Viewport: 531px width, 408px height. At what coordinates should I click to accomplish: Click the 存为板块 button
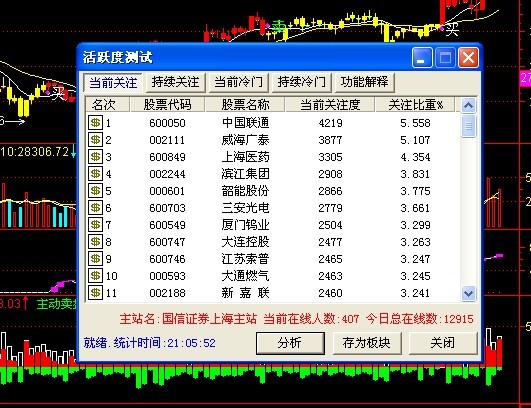click(x=366, y=343)
